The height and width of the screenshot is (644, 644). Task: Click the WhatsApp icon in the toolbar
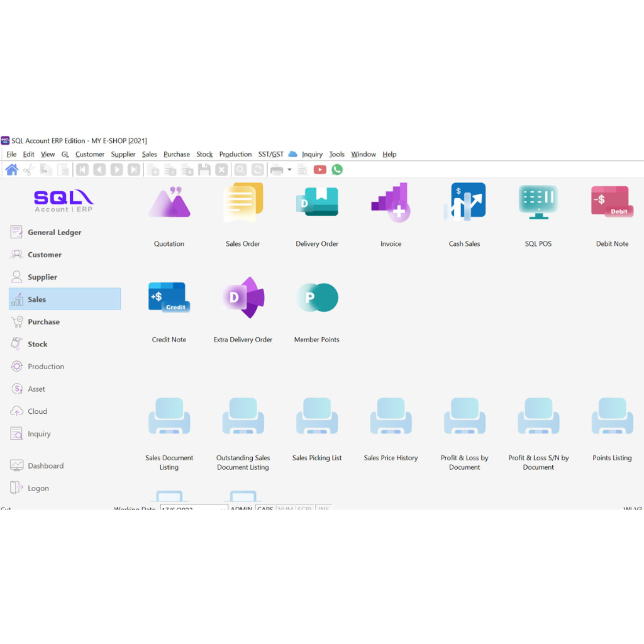point(337,170)
